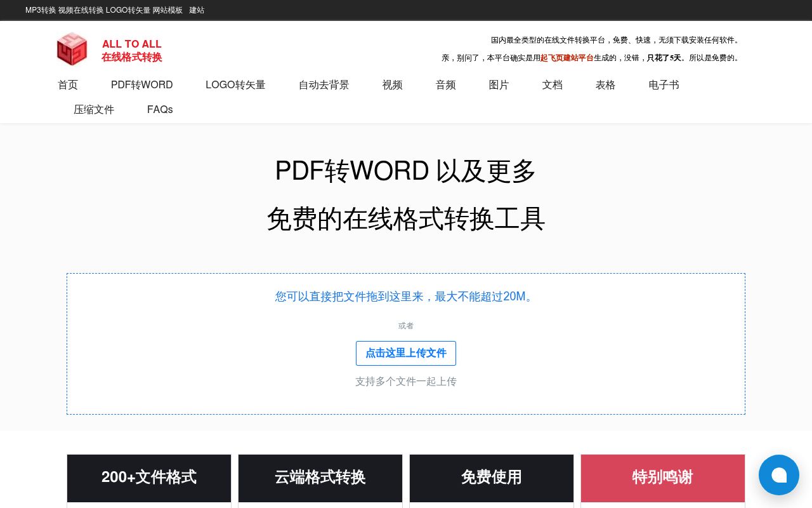The width and height of the screenshot is (812, 508).
Task: Click the 支持多个文件一起上传 hint text
Action: (406, 382)
